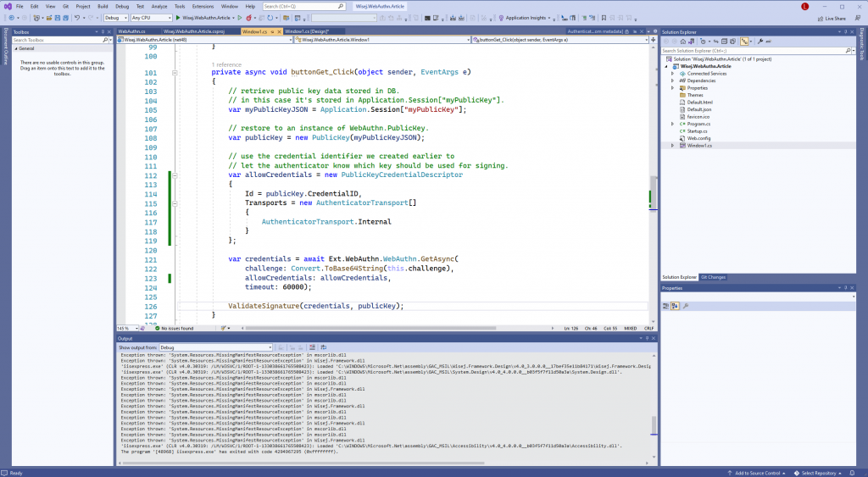Click the user account avatar 'L'
Viewport: 868px width, 477px height.
tap(805, 6)
